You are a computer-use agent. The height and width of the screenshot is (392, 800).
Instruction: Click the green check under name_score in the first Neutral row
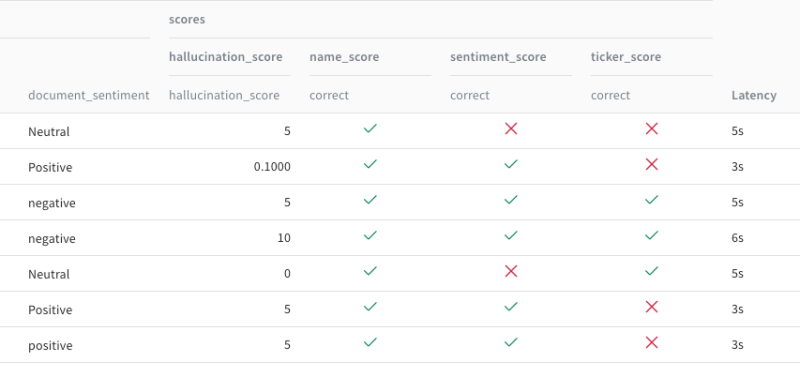click(370, 129)
